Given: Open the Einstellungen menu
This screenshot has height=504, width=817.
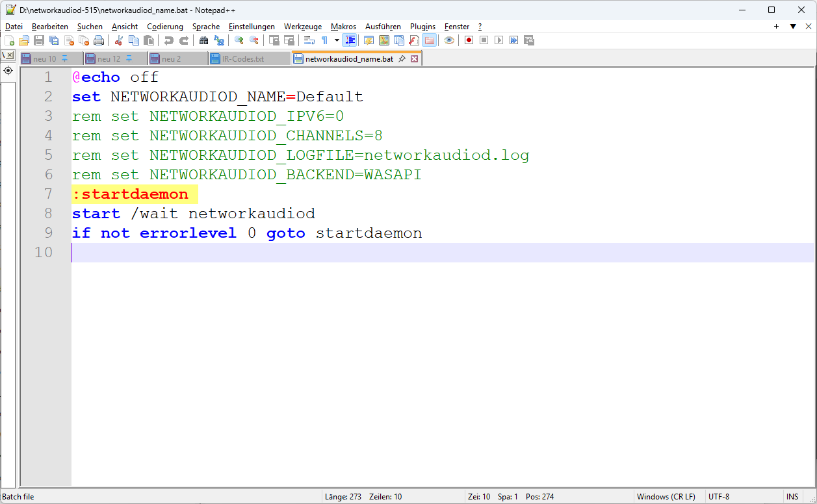Looking at the screenshot, I should click(252, 27).
